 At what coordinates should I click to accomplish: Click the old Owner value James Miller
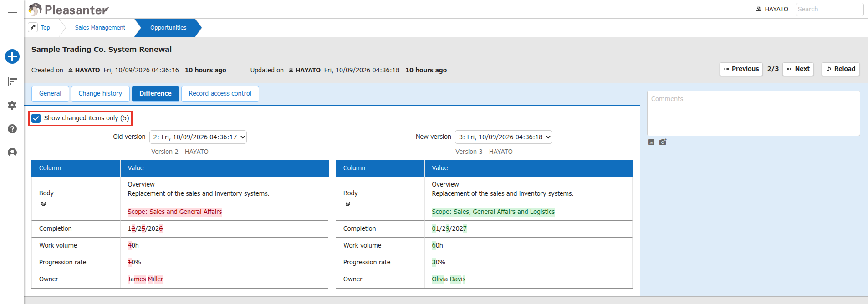[x=145, y=279]
